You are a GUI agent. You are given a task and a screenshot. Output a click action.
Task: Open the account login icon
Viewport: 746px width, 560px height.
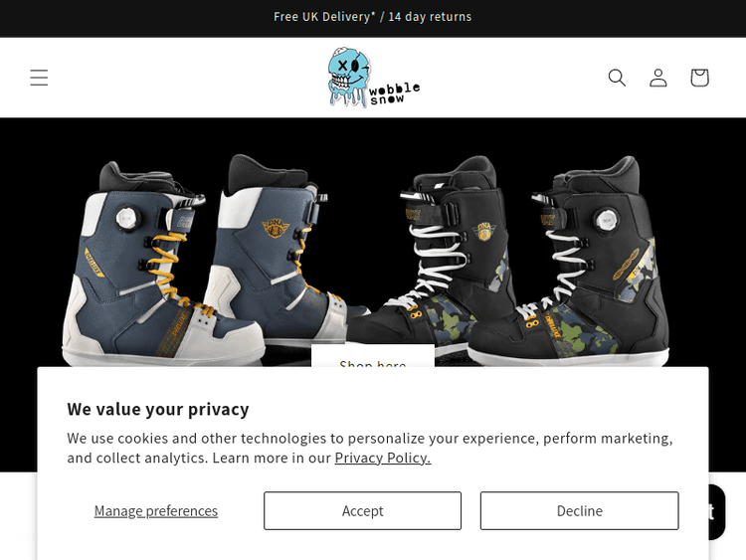pyautogui.click(x=658, y=78)
